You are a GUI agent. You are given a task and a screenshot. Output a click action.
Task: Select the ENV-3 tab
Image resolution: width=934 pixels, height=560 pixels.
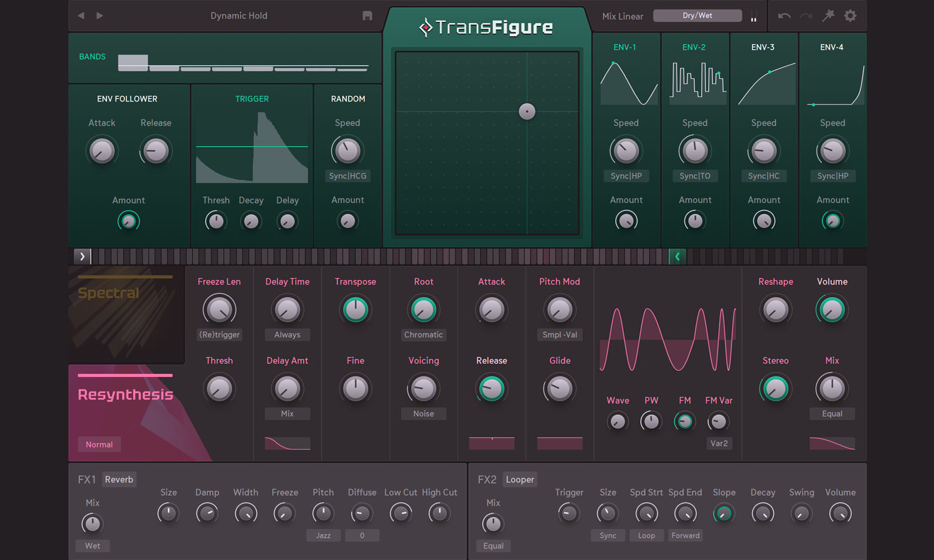[x=763, y=47]
